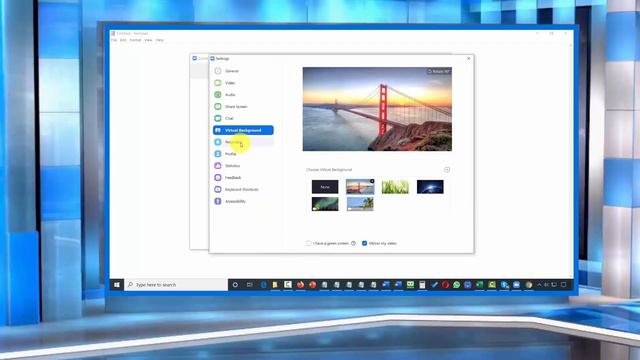The width and height of the screenshot is (640, 360).
Task: Open the Windows Start menu
Action: (x=117, y=285)
